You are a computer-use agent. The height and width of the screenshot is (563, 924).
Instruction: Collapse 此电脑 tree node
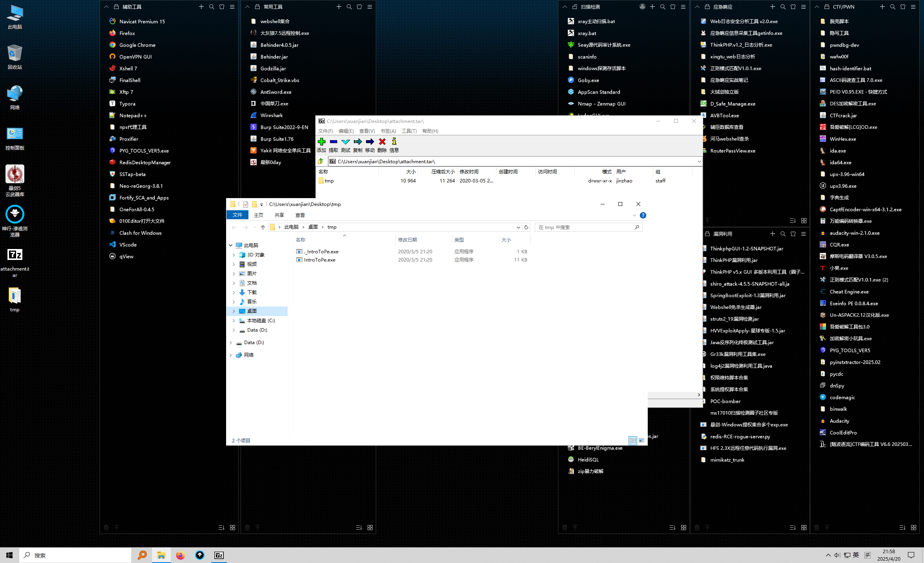[231, 245]
